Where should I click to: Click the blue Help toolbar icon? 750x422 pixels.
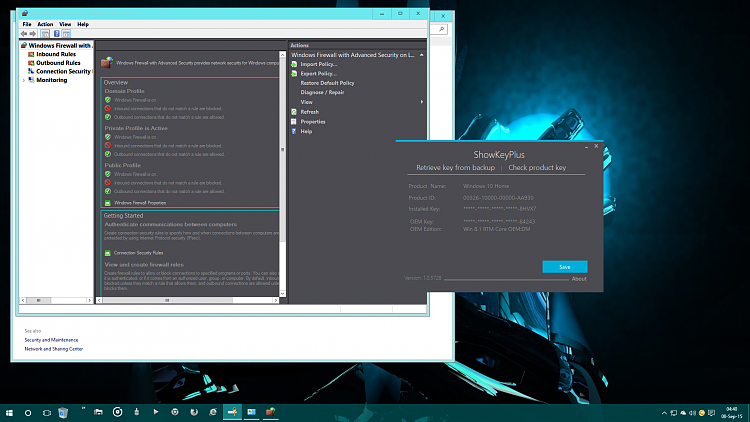click(56, 33)
